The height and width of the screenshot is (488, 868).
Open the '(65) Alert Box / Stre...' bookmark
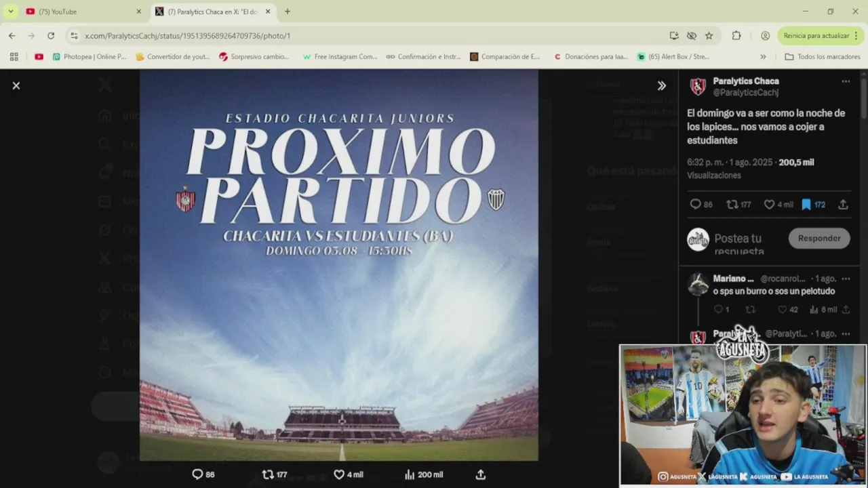click(673, 56)
